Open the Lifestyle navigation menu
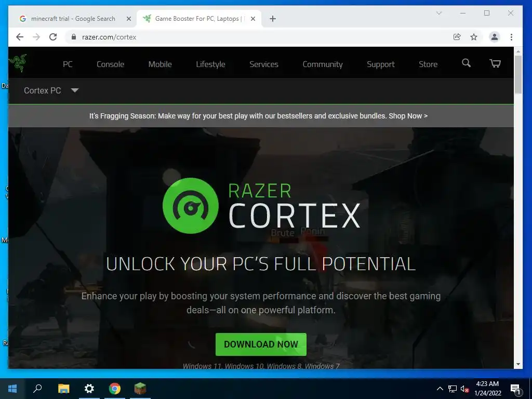The width and height of the screenshot is (532, 399). point(210,64)
